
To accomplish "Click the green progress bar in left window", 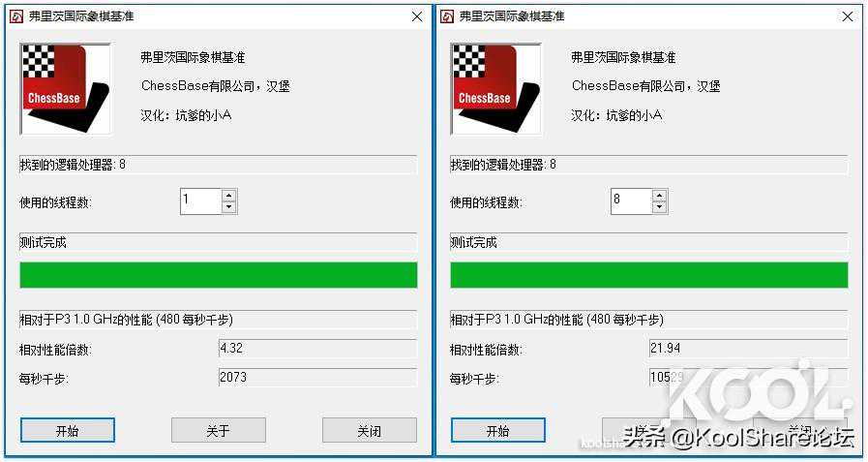I will point(219,275).
